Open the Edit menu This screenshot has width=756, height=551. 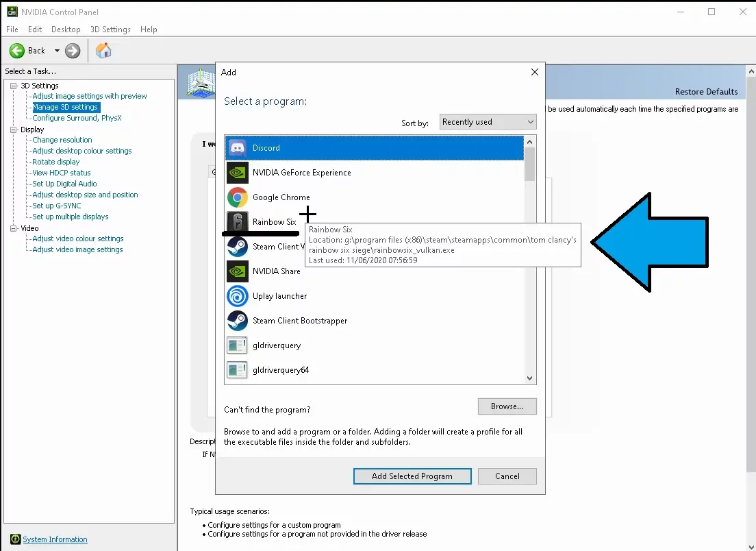35,29
